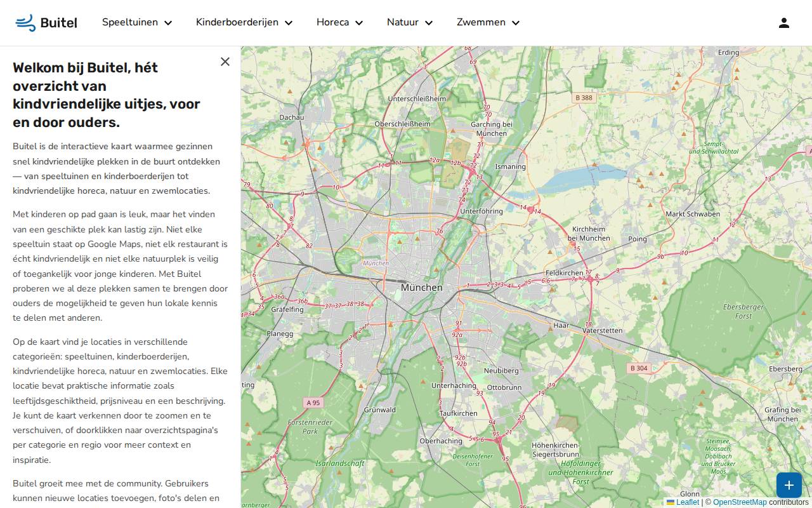Click the Vaterstetten map label
The width and height of the screenshot is (812, 508).
tap(603, 331)
